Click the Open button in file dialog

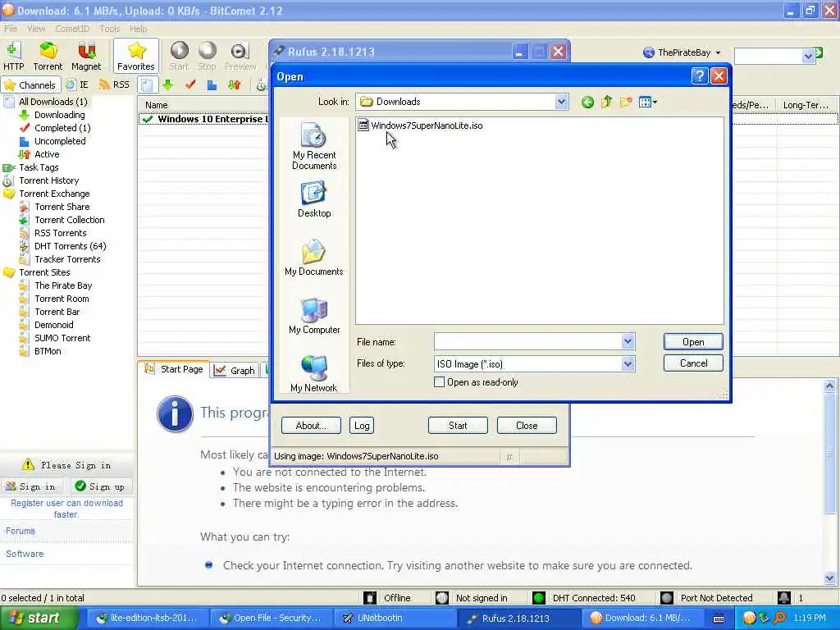tap(693, 342)
